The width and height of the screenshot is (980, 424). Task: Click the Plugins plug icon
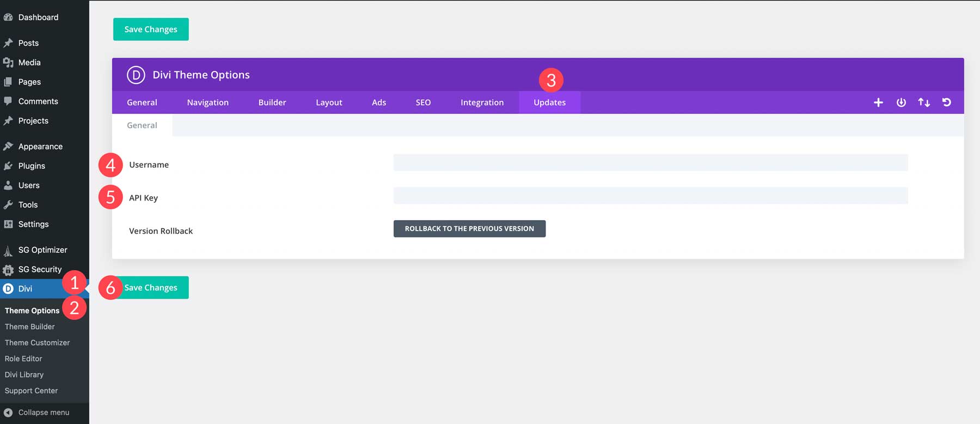click(8, 166)
